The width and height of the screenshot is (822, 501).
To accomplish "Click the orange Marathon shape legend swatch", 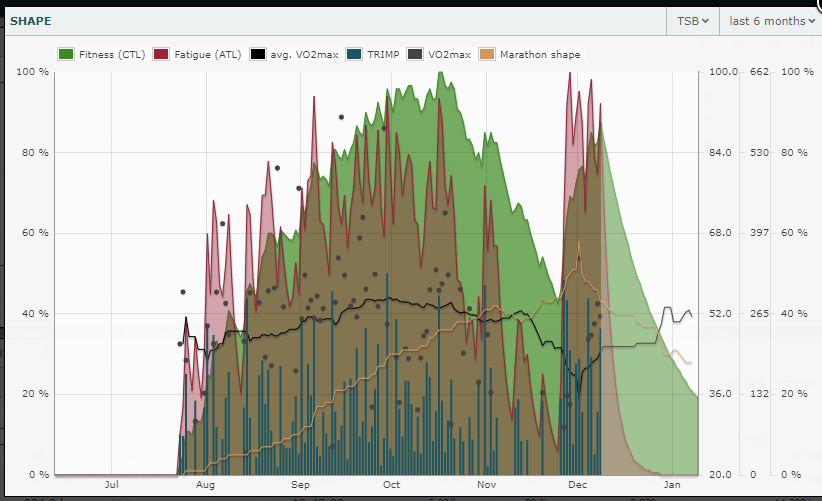I will (488, 55).
